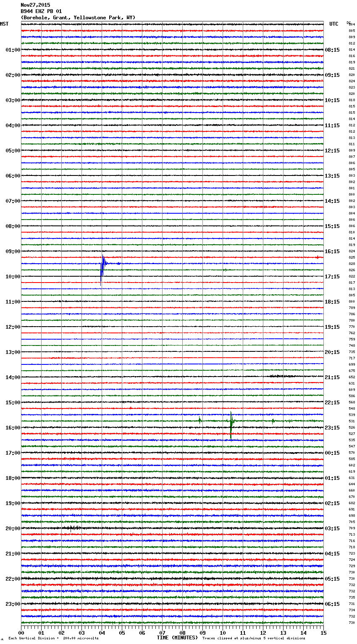
Task: Click the 09:00 MST time label
Action: point(13,251)
